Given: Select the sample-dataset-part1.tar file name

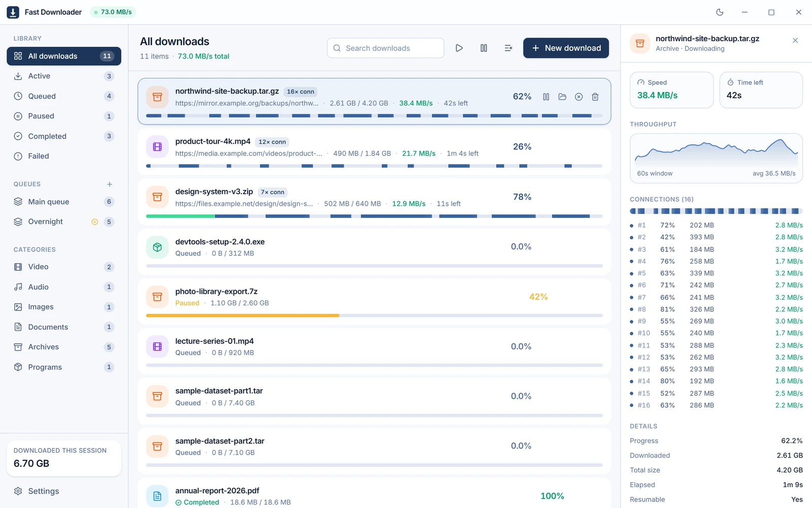Looking at the screenshot, I should [x=219, y=391].
